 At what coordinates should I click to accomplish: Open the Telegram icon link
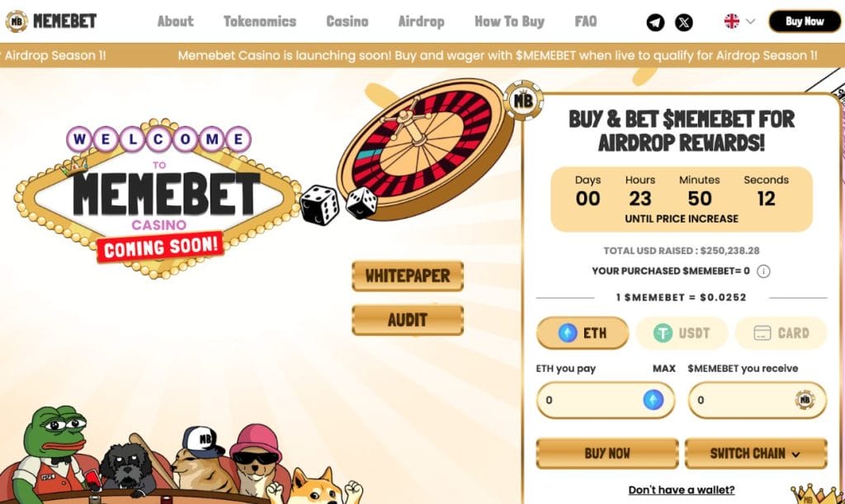pos(655,22)
